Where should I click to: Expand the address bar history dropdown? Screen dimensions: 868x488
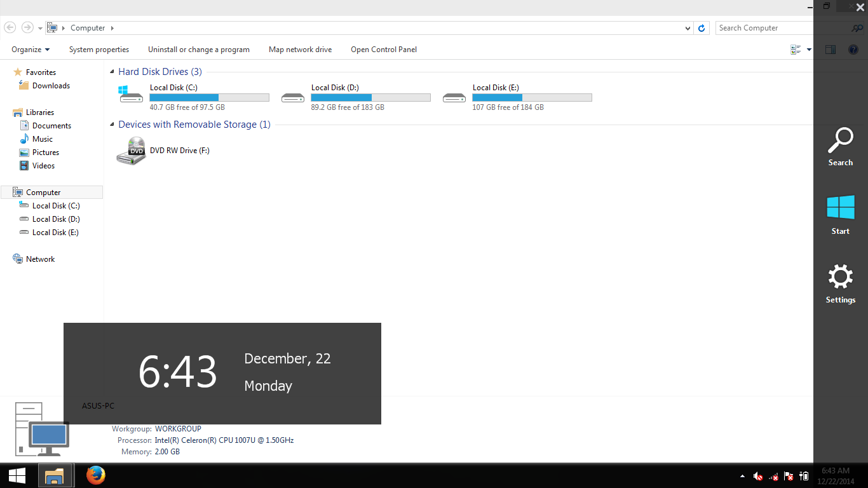(688, 28)
